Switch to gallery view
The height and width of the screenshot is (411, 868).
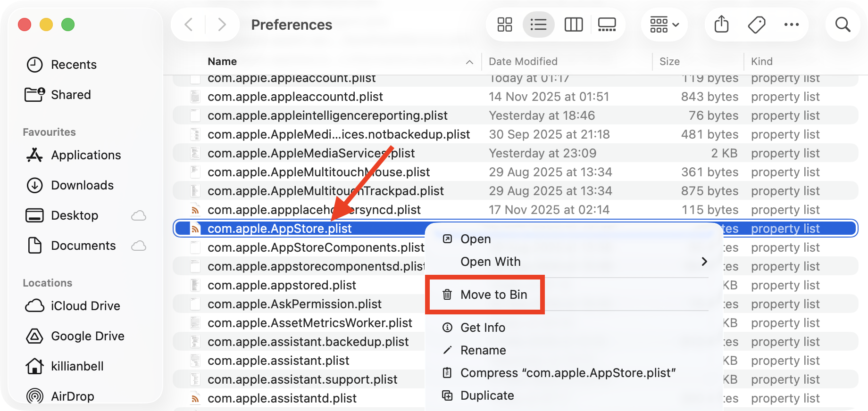607,25
